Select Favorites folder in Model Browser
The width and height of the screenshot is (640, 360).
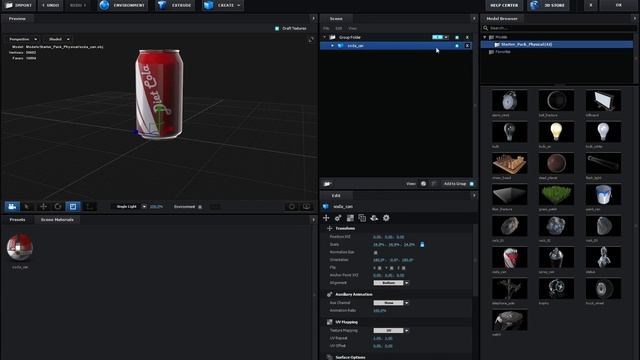click(502, 52)
